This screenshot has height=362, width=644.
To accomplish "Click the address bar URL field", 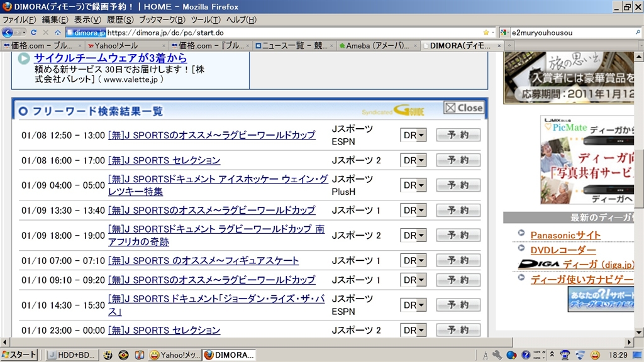I will tap(294, 33).
